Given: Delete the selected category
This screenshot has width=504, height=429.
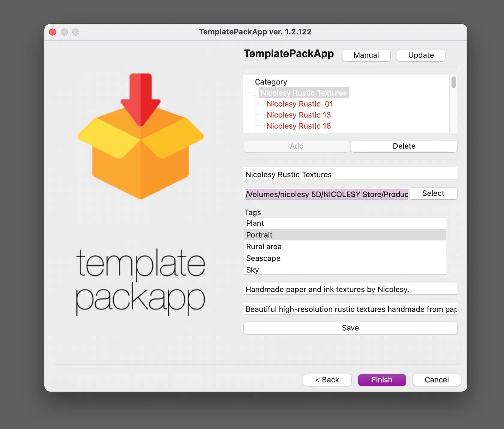Looking at the screenshot, I should point(404,146).
